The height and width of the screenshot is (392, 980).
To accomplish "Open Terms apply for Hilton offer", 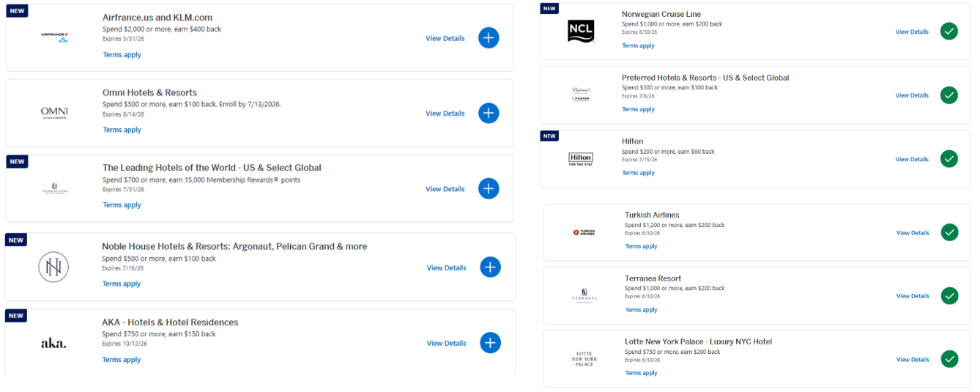I will (638, 173).
